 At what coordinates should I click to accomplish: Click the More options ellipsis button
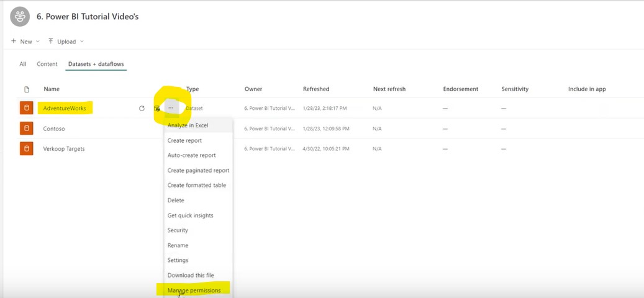[171, 109]
